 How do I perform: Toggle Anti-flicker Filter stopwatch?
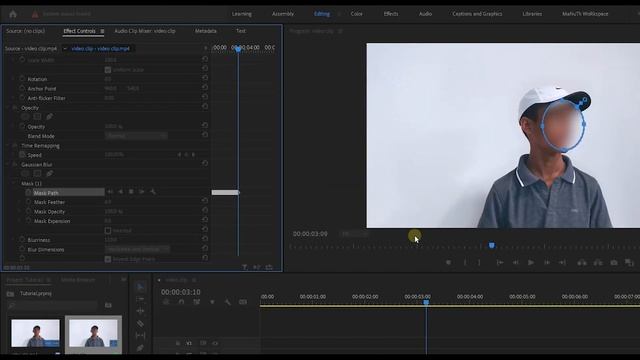[22, 98]
